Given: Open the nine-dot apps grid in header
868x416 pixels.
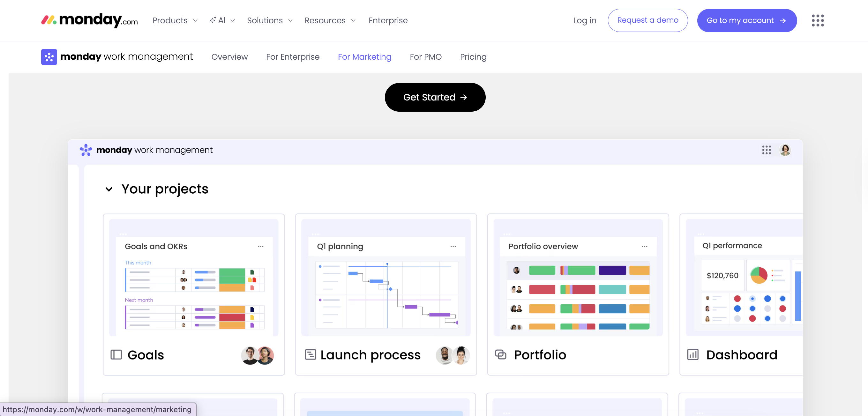Looking at the screenshot, I should (818, 20).
